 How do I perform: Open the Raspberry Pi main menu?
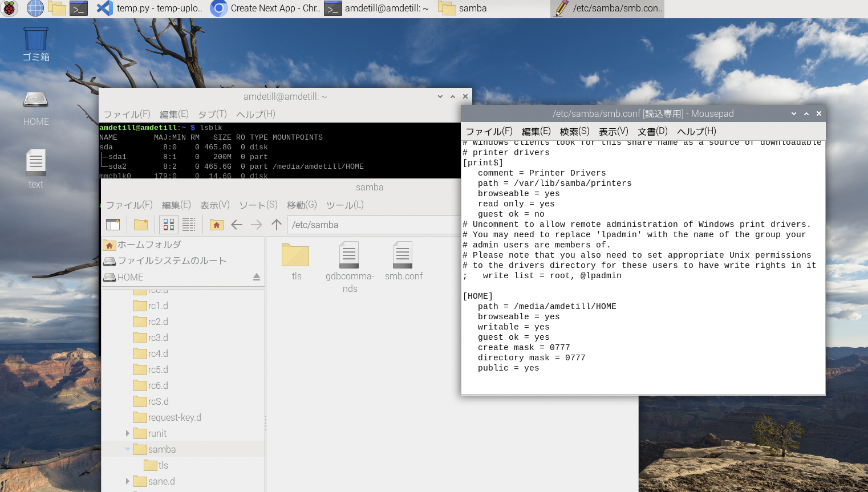(9, 8)
